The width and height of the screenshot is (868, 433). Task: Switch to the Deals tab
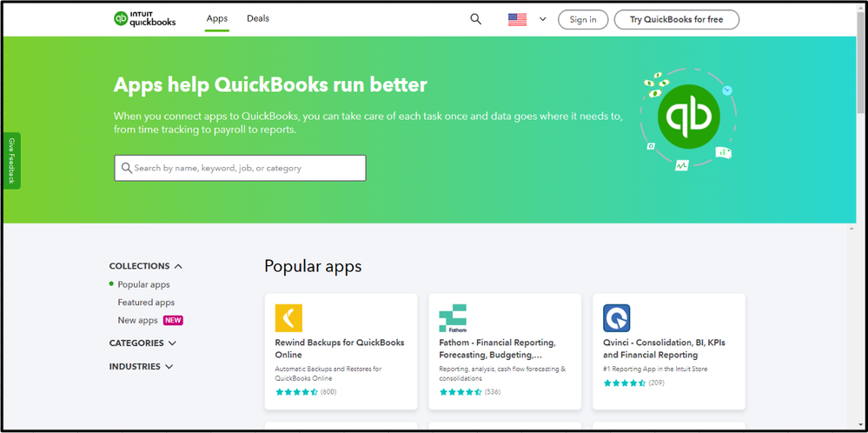[x=258, y=19]
